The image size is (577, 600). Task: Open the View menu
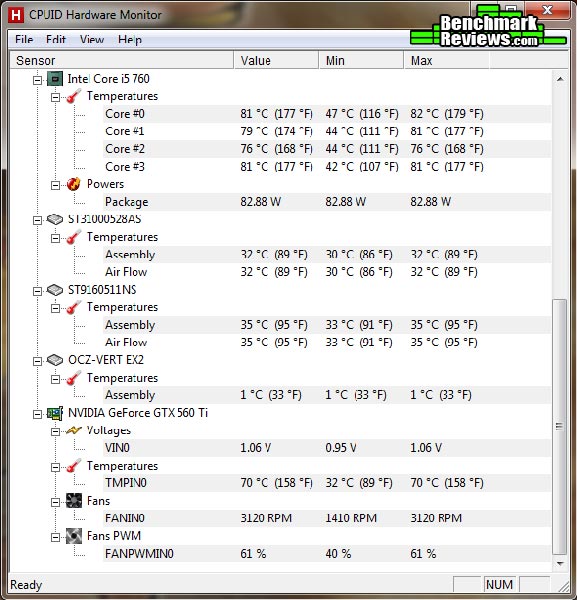[x=92, y=39]
